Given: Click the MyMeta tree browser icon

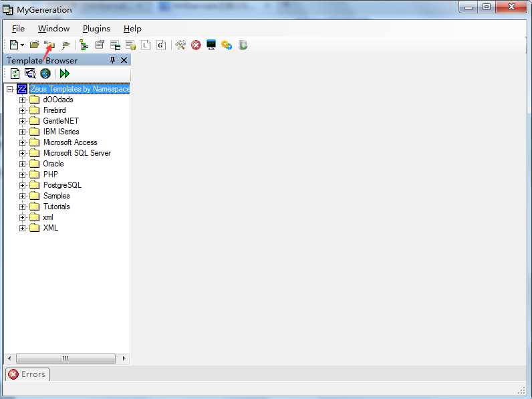Looking at the screenshot, I should 84,45.
